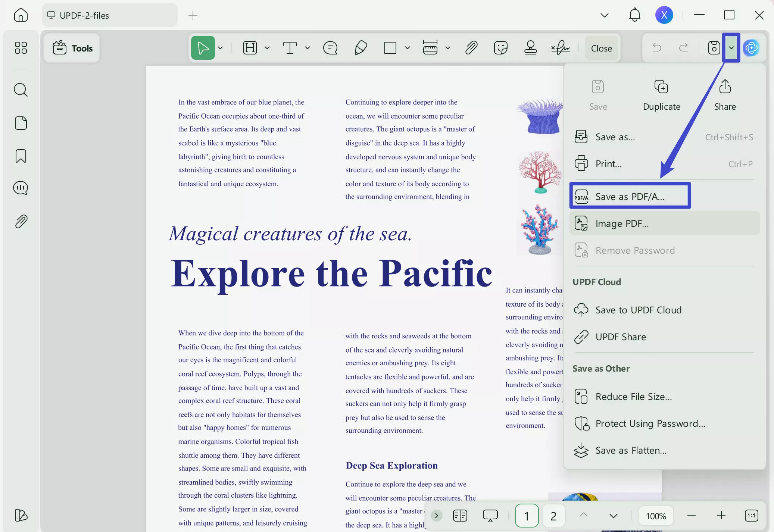Open the Sticker tool
The height and width of the screenshot is (532, 774).
[501, 48]
